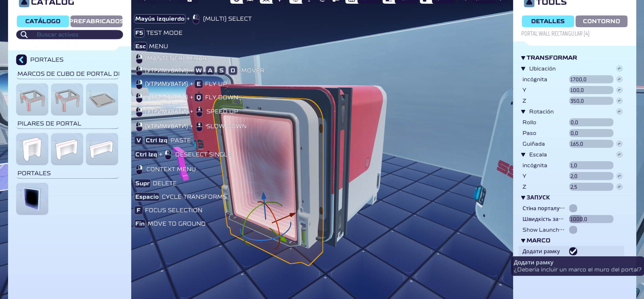Viewport: 644px width, 299px height.
Task: Click the reset arrow beside the 2,0 scale Y value
Action: tap(620, 176)
